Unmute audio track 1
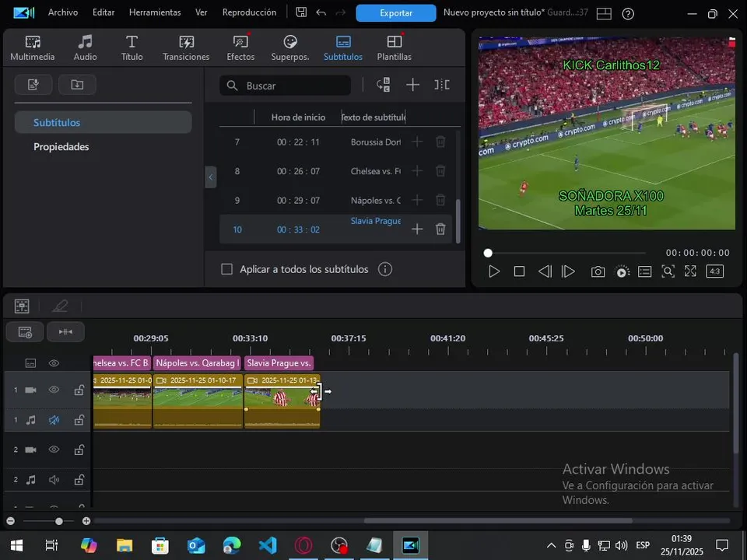 [54, 420]
